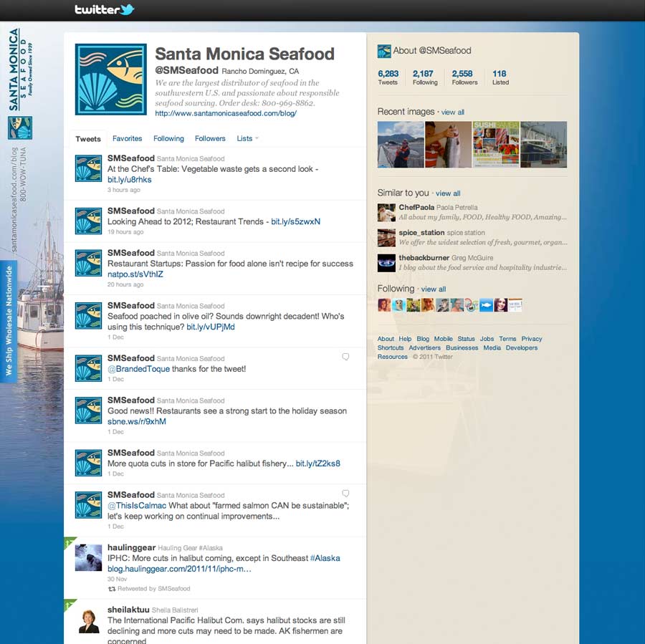
Task: Open first recent image of fisherman
Action: (401, 145)
